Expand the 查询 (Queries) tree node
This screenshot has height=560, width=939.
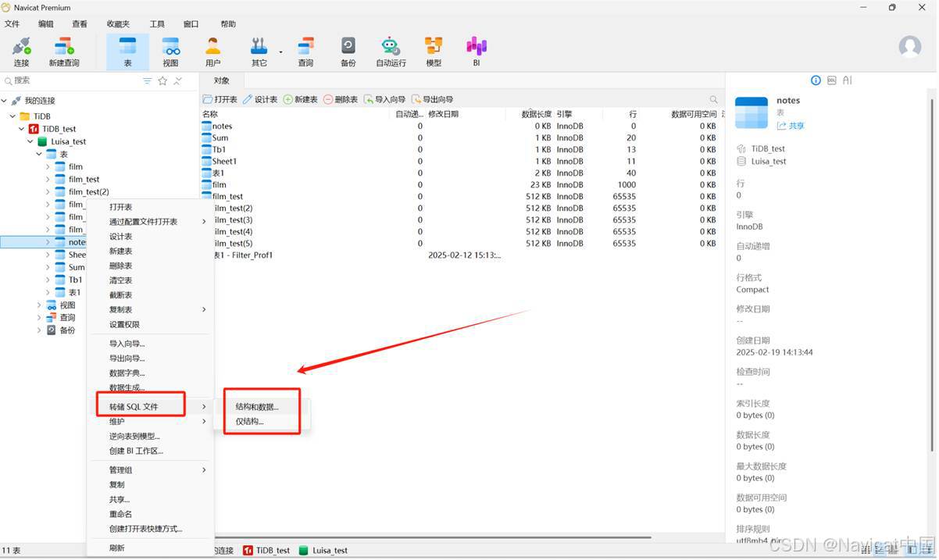(39, 318)
